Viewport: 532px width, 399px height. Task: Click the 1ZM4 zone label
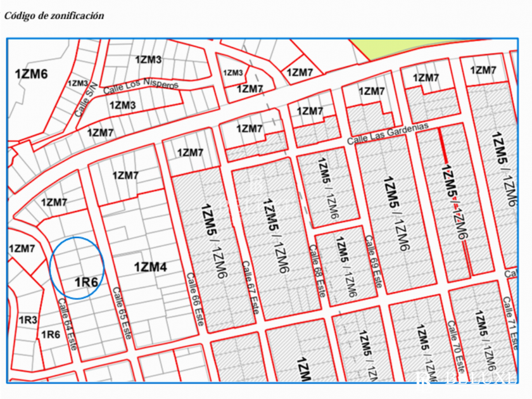click(150, 267)
